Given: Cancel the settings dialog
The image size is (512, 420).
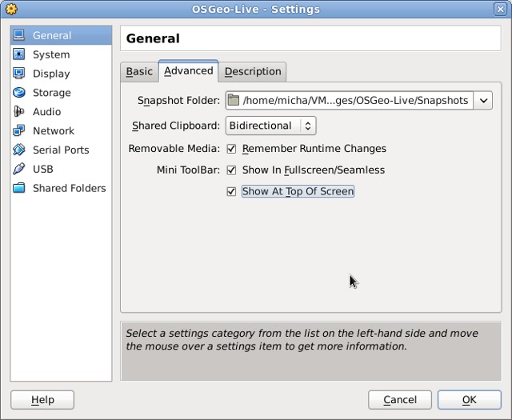Looking at the screenshot, I should [x=400, y=400].
